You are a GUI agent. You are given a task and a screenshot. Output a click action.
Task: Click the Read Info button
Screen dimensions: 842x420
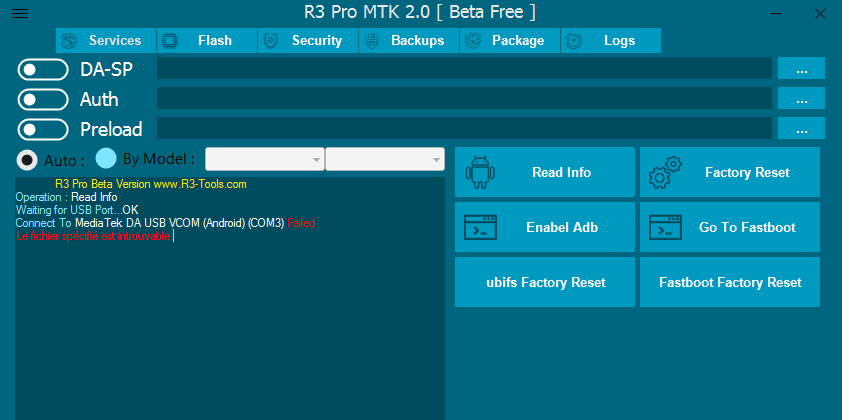(545, 172)
